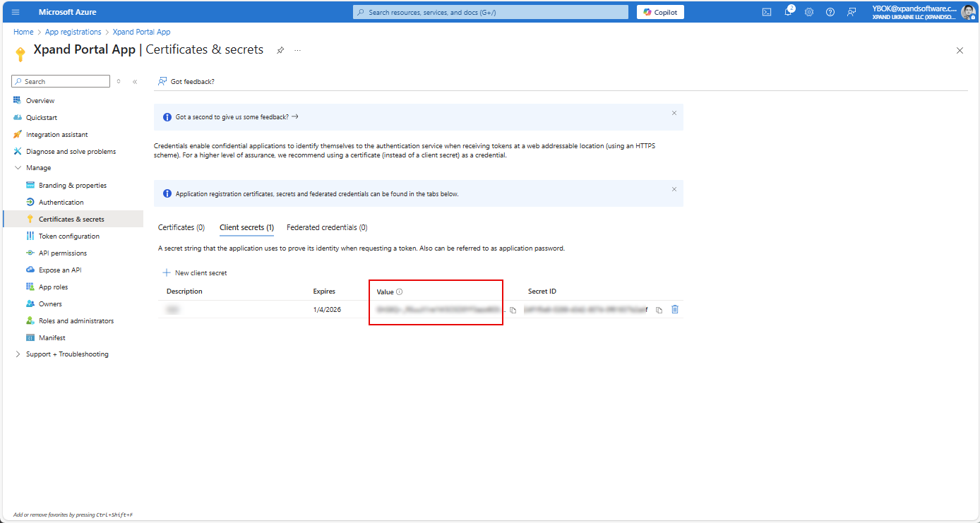Open API permissions in sidebar
980x523 pixels.
(x=63, y=253)
